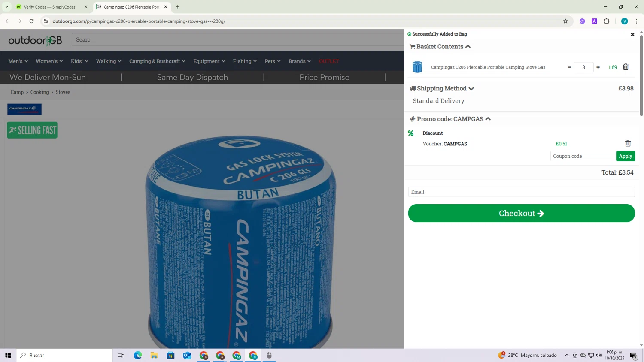
Task: Click the Email input field
Action: click(521, 192)
